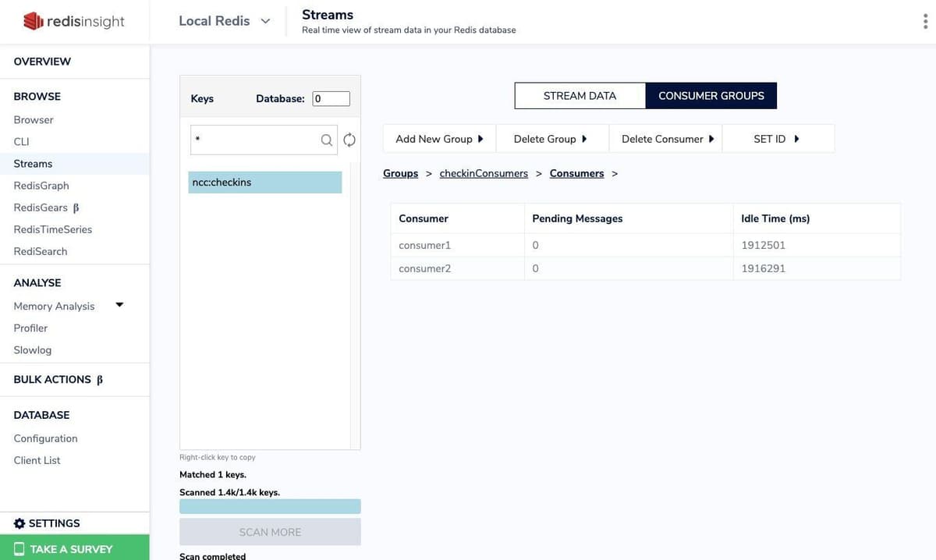This screenshot has height=560, width=936.
Task: Switch to the Consumer Groups tab
Action: (x=711, y=96)
